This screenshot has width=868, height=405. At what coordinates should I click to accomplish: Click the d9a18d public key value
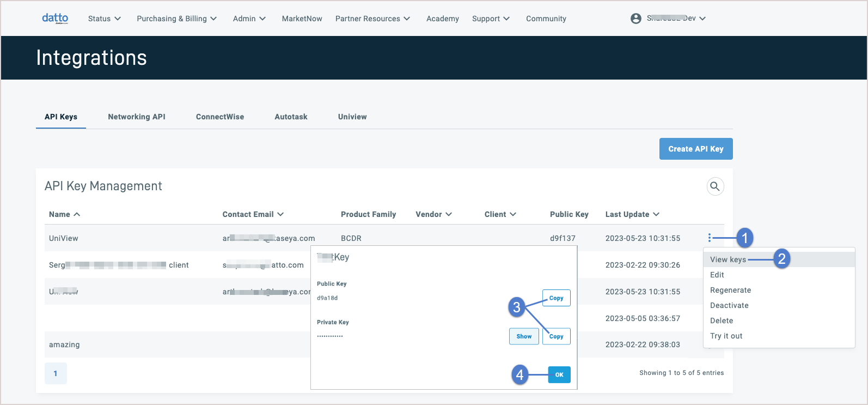tap(327, 298)
